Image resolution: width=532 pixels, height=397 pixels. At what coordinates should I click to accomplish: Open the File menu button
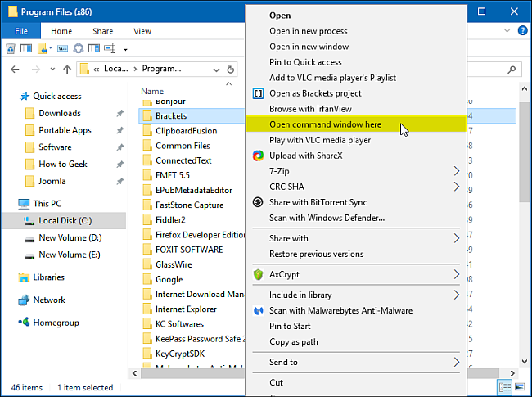[20, 31]
